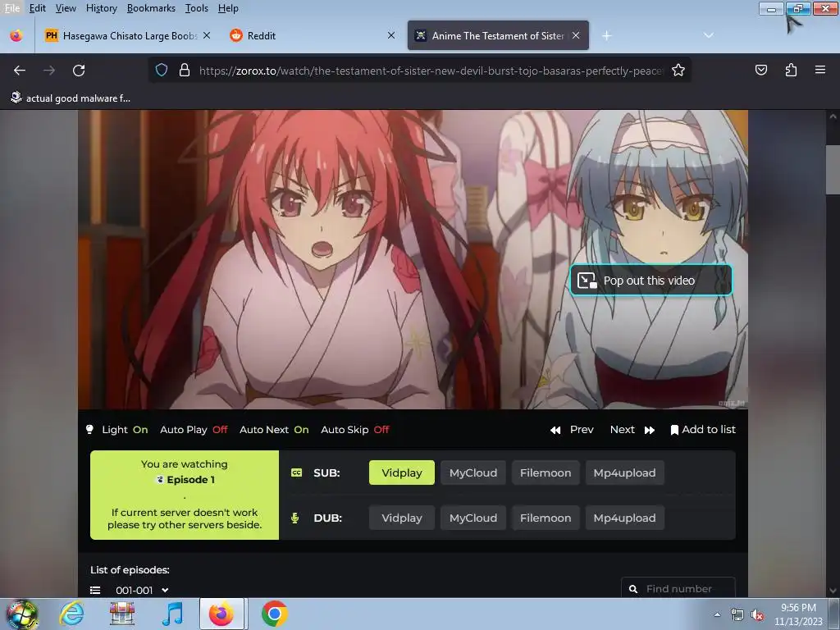Open the 'actual good malware f...' bookmark

pyautogui.click(x=71, y=98)
